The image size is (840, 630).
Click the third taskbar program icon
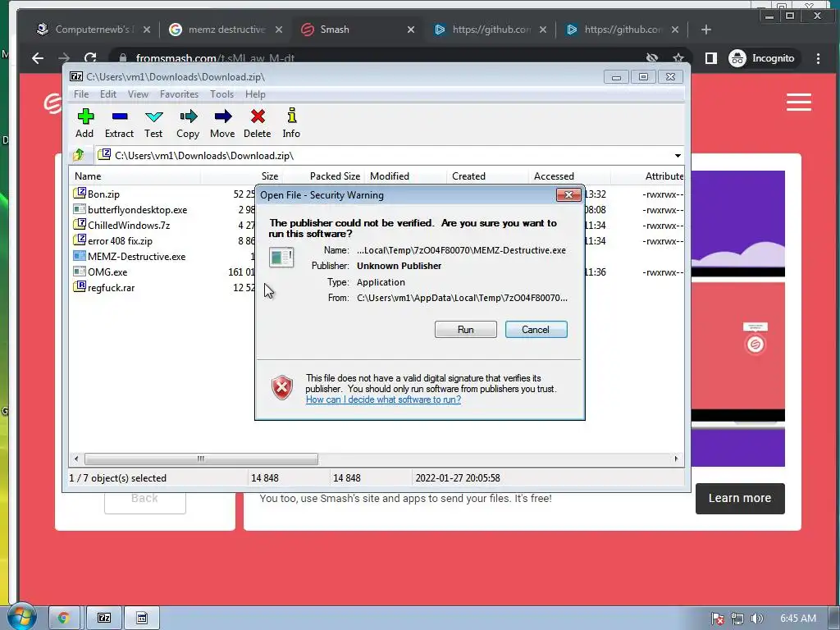(x=142, y=619)
